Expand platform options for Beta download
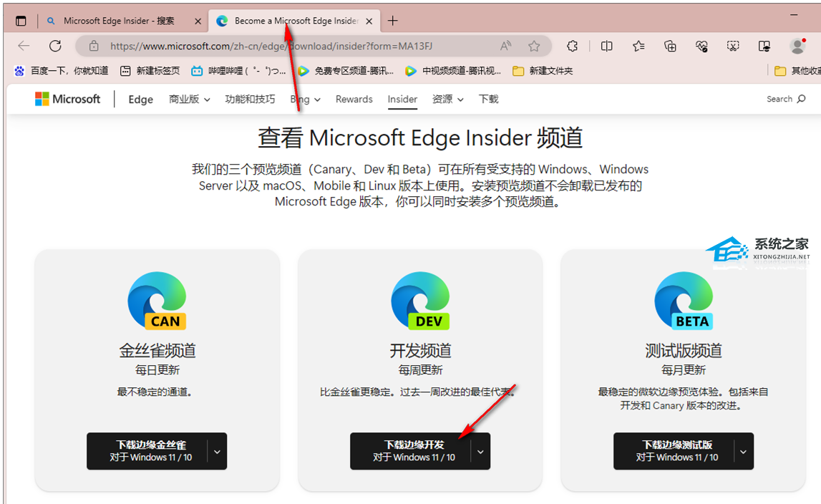 744,451
